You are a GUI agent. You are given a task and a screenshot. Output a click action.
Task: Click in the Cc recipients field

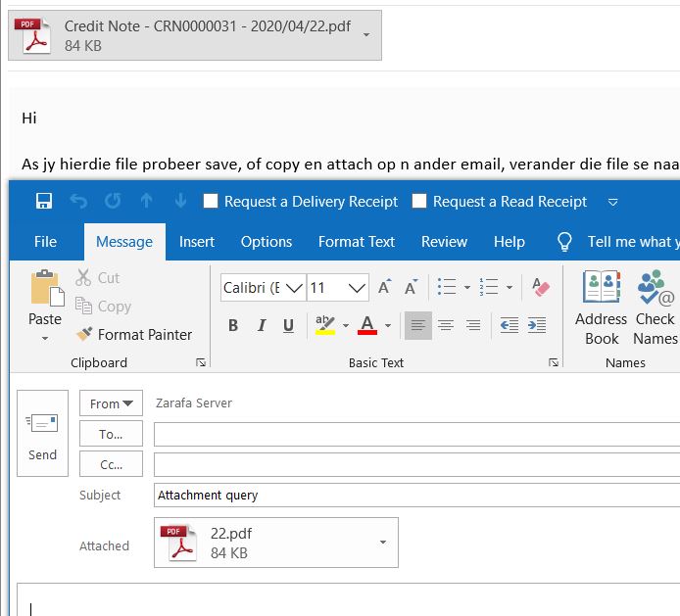(x=416, y=465)
